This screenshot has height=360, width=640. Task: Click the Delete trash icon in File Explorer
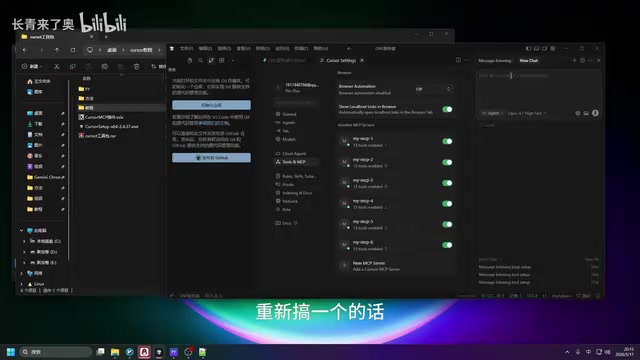pyautogui.click(x=136, y=66)
